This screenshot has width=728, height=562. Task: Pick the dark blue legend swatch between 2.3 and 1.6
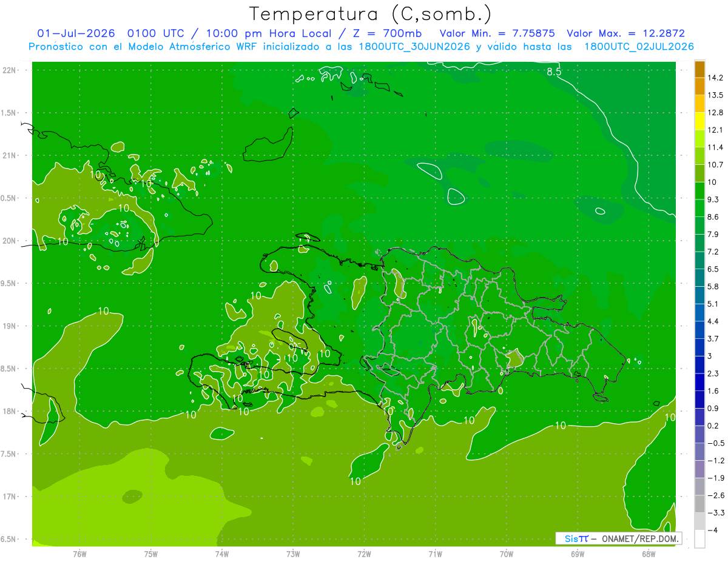[699, 383]
